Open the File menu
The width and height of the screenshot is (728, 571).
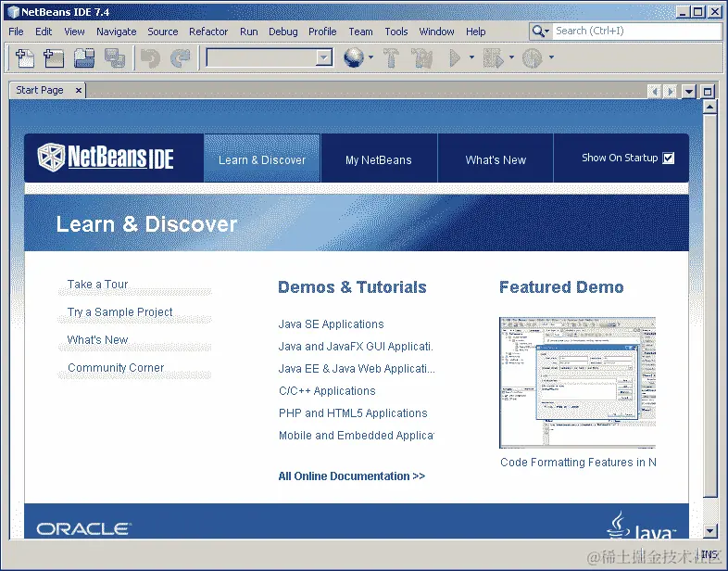pyautogui.click(x=16, y=32)
